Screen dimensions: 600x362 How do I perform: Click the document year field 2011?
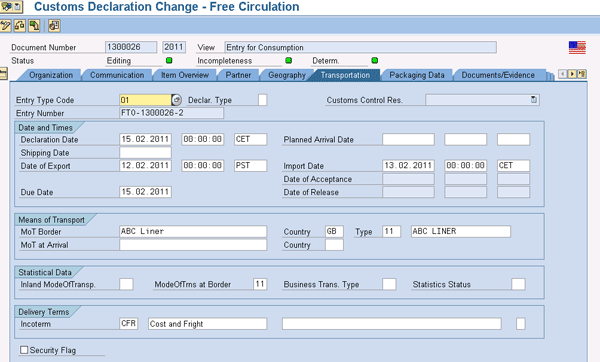tap(174, 47)
